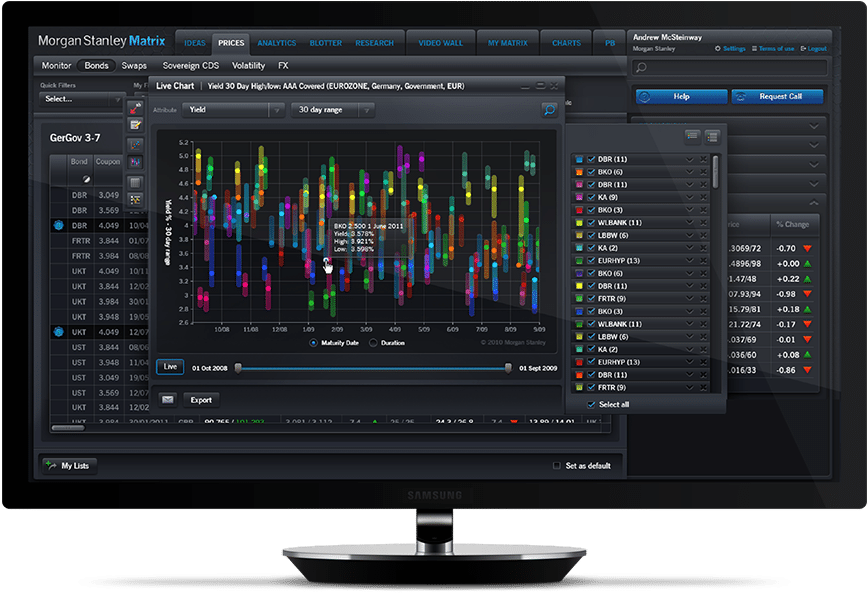Image resolution: width=868 pixels, height=593 pixels.
Task: Open the 30 day range dropdown
Action: (x=332, y=110)
